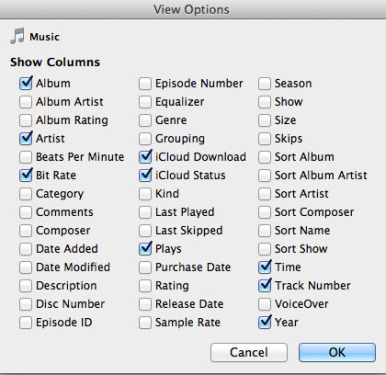Uncheck the Plays column checkbox
The image size is (386, 375).
pyautogui.click(x=145, y=249)
